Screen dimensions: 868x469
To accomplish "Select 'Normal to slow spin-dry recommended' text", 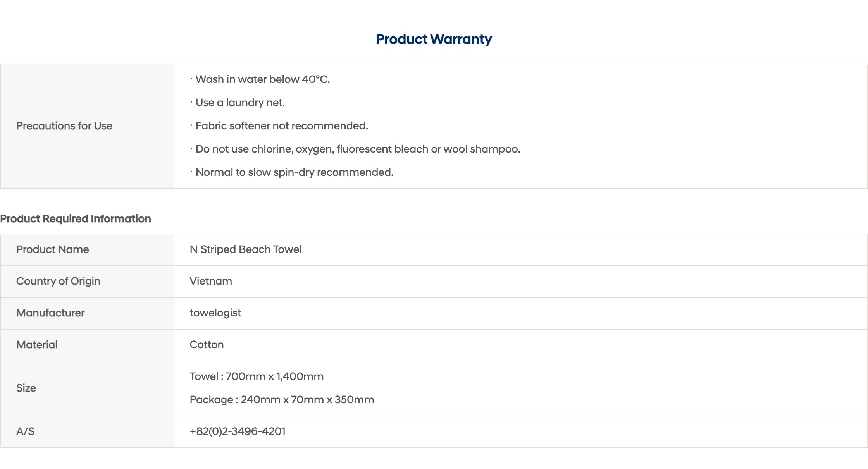I will point(292,172).
